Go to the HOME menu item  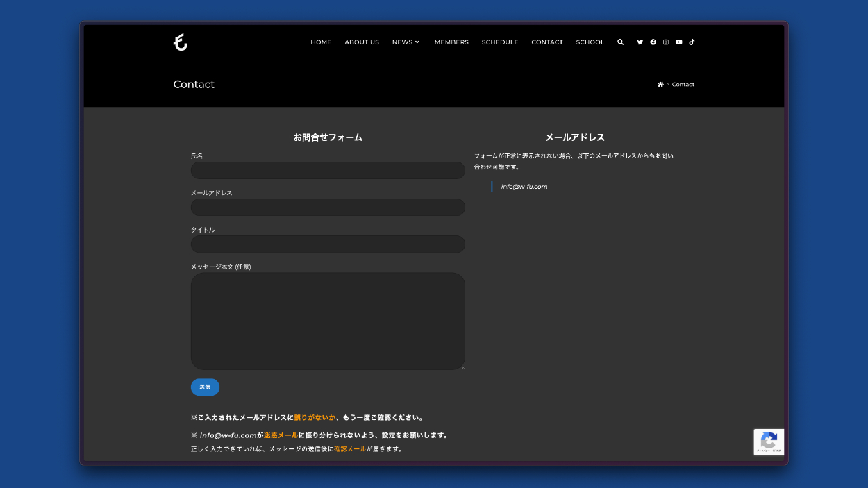pos(321,42)
